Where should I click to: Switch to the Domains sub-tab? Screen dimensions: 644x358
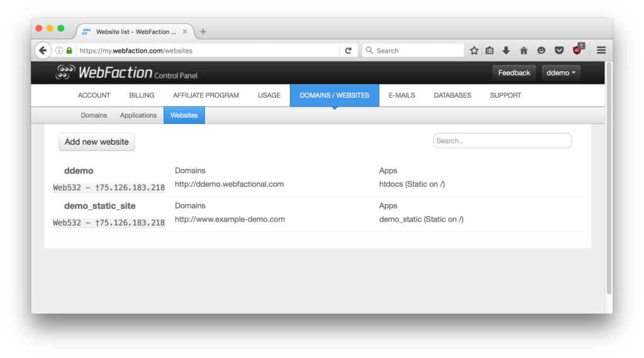point(94,115)
